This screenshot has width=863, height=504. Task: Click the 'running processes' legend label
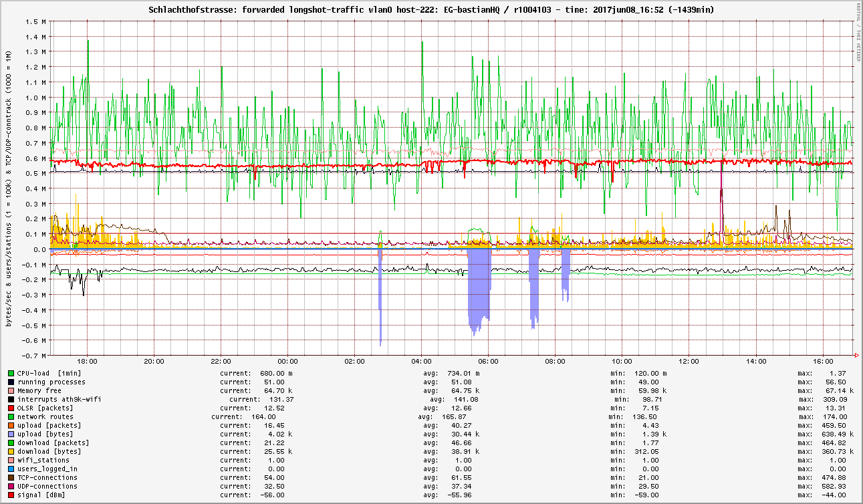click(51, 382)
